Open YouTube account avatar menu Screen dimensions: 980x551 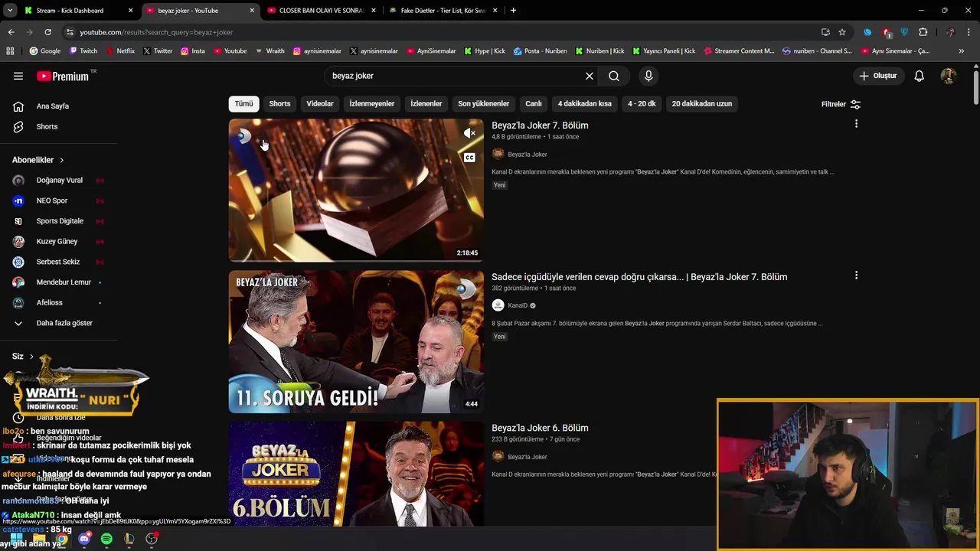point(948,76)
